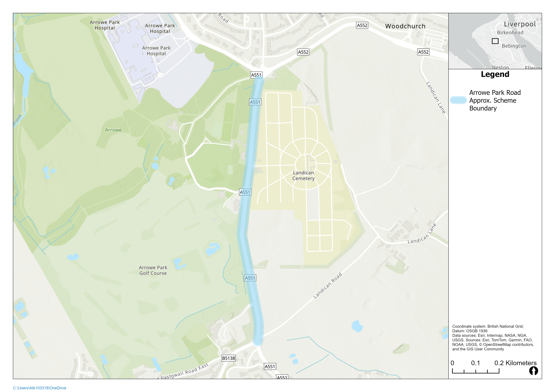Screen dimensions: 555x392
Task: Click the Woodchurch place name
Action: (x=405, y=26)
